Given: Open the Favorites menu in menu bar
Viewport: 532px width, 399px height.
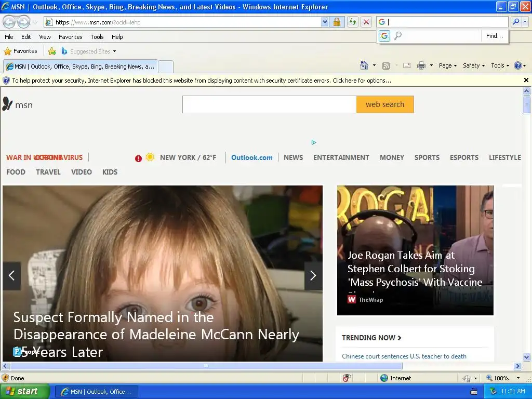Looking at the screenshot, I should tap(71, 37).
